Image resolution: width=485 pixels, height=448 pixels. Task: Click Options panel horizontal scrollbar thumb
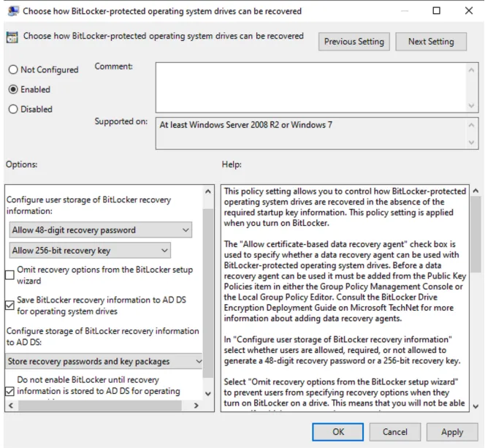pos(100,406)
